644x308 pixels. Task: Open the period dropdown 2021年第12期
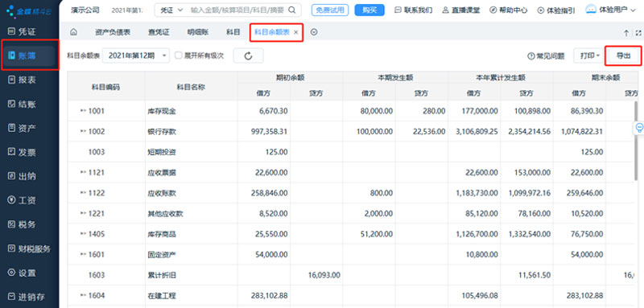pos(135,55)
